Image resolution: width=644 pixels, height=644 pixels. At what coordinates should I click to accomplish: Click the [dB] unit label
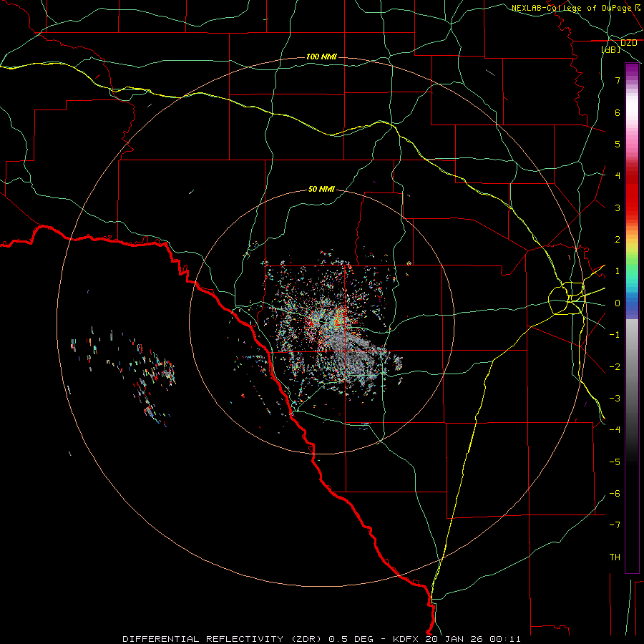coord(611,49)
